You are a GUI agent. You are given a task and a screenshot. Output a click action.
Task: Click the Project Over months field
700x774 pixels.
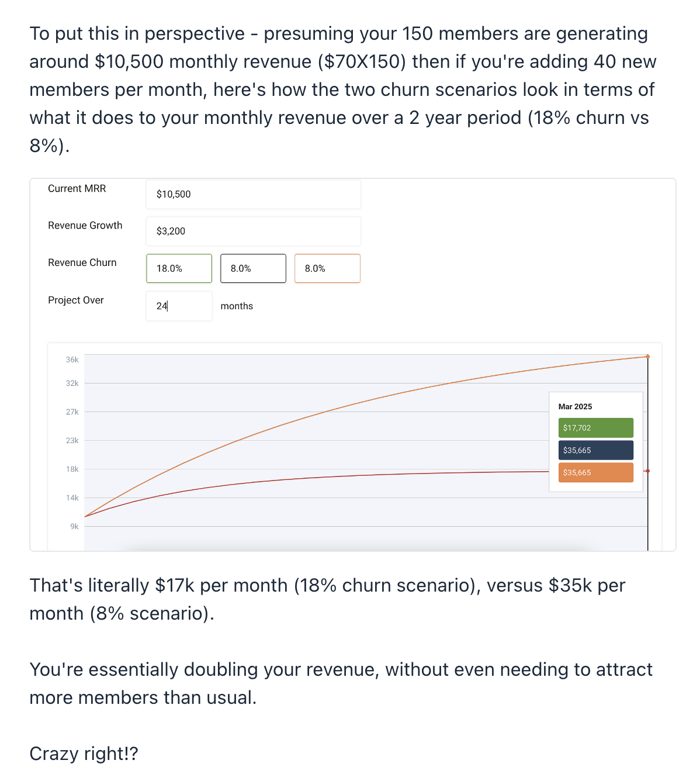(179, 306)
